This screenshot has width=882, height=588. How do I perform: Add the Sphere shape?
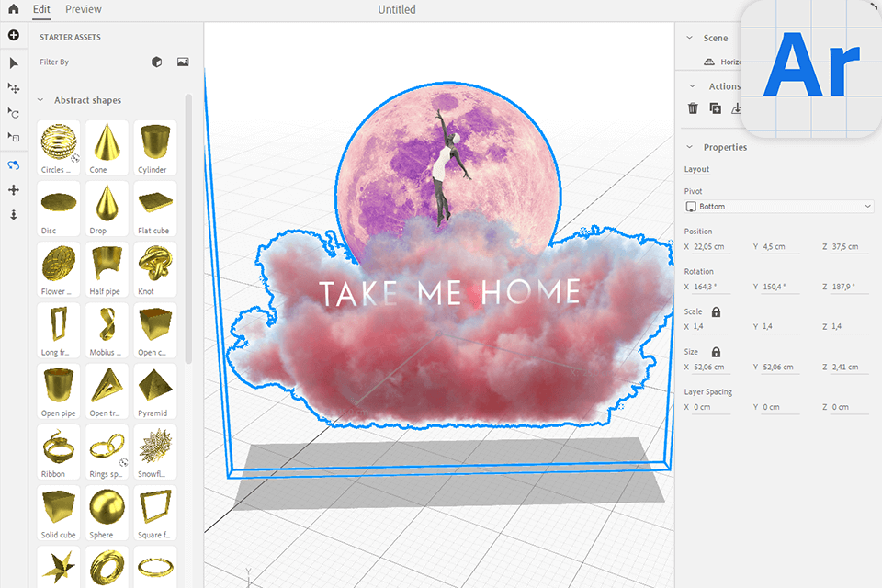point(107,512)
